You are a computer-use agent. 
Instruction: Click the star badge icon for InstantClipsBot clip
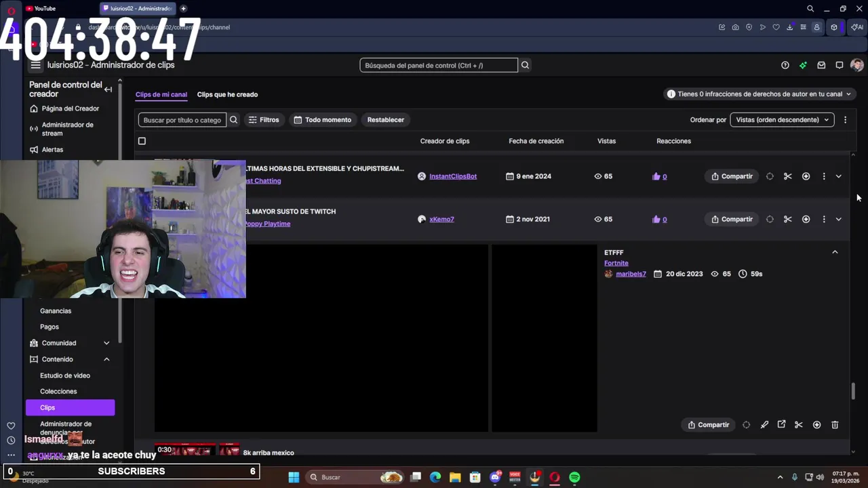tap(806, 176)
